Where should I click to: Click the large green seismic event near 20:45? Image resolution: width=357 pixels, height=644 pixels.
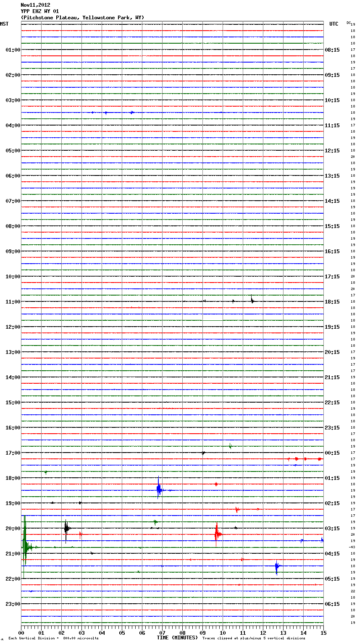point(25,547)
